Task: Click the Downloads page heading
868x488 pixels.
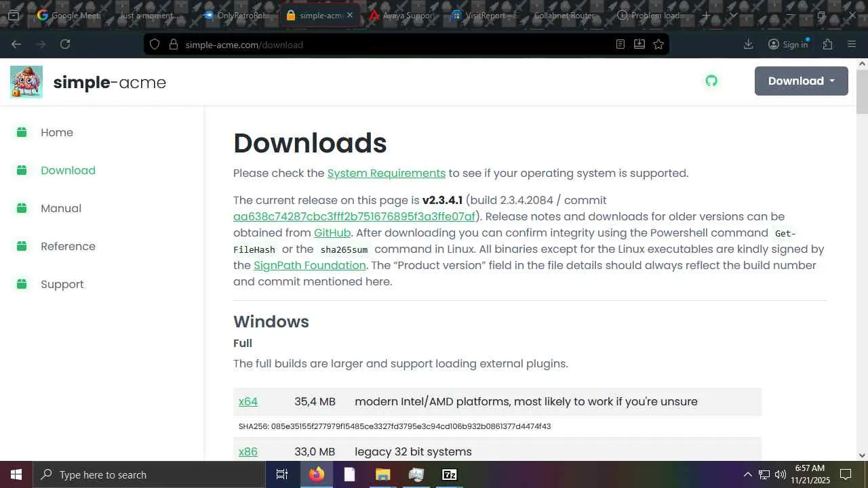Action: pos(310,143)
